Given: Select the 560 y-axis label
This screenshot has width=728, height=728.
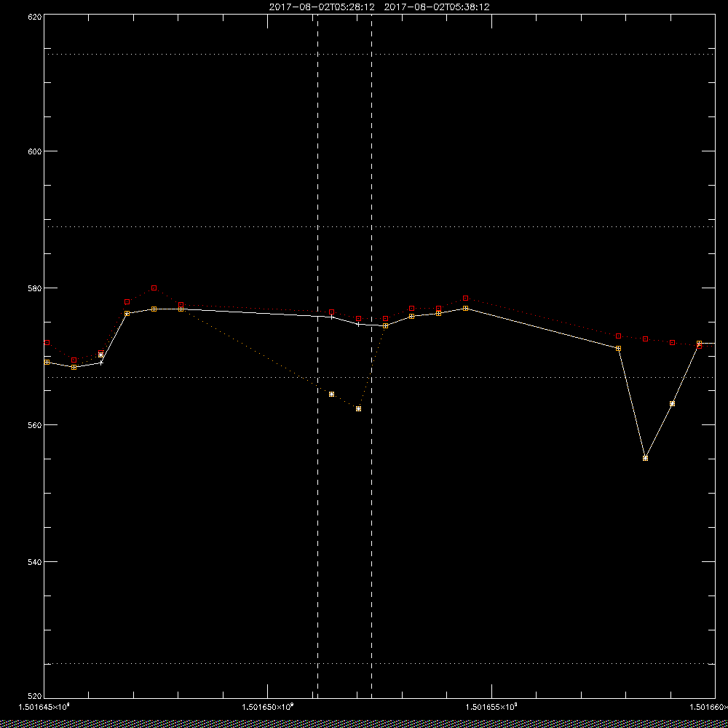Looking at the screenshot, I should click(35, 425).
